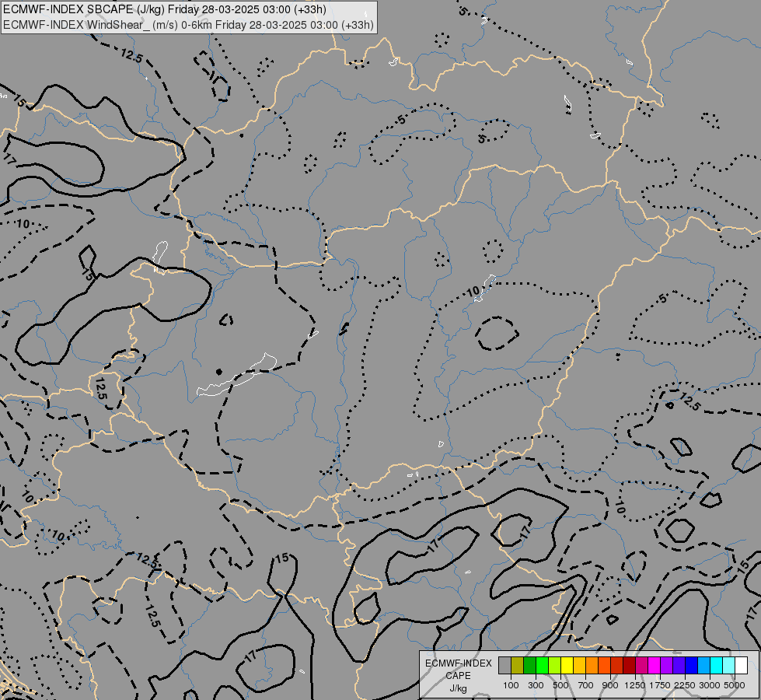Select the bright green legend swatch
761x700 pixels.
pos(542,665)
